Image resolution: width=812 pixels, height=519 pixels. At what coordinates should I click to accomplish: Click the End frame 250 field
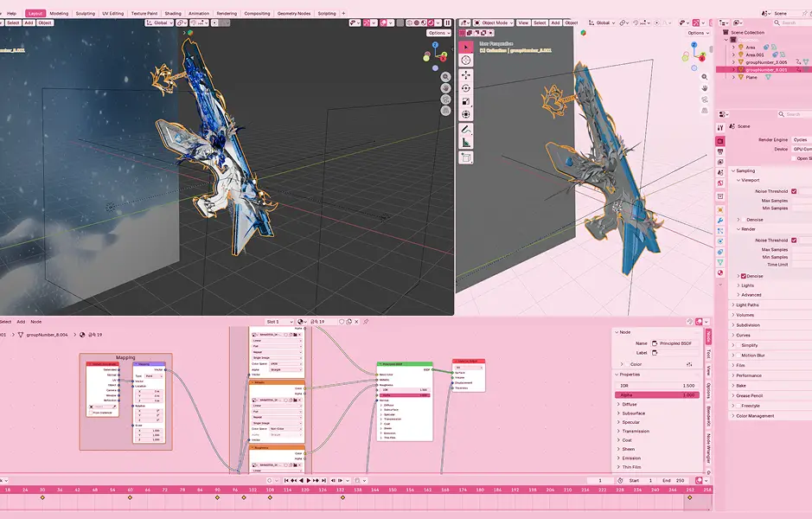(x=675, y=481)
